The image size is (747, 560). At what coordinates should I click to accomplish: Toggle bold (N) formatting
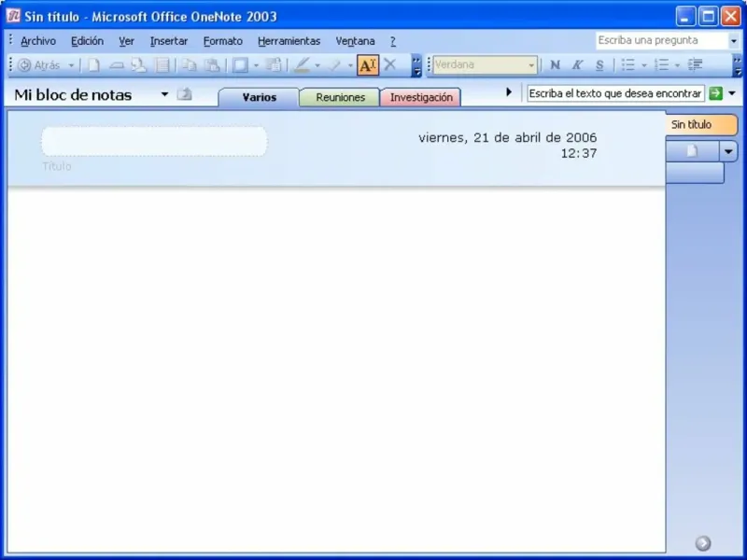tap(555, 64)
